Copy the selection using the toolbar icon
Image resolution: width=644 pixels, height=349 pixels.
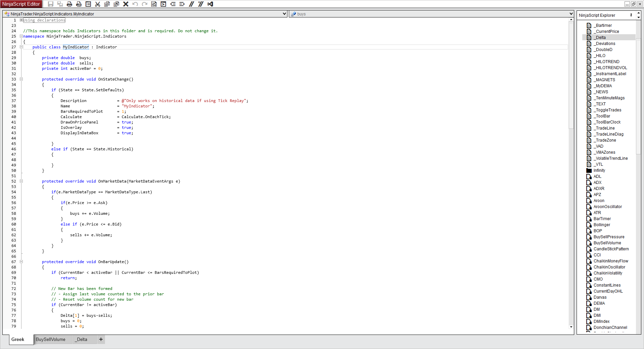coord(107,4)
